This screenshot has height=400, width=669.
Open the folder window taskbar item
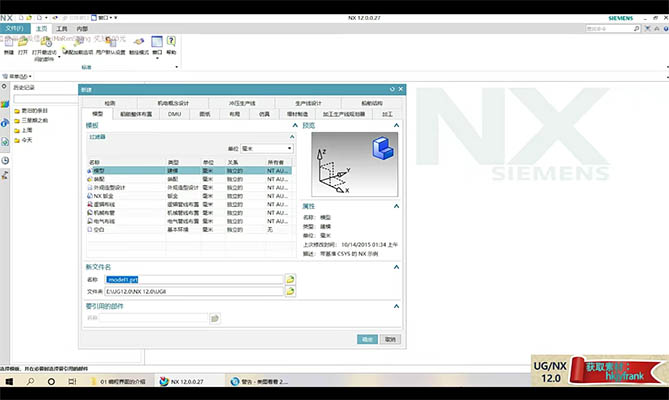click(118, 381)
